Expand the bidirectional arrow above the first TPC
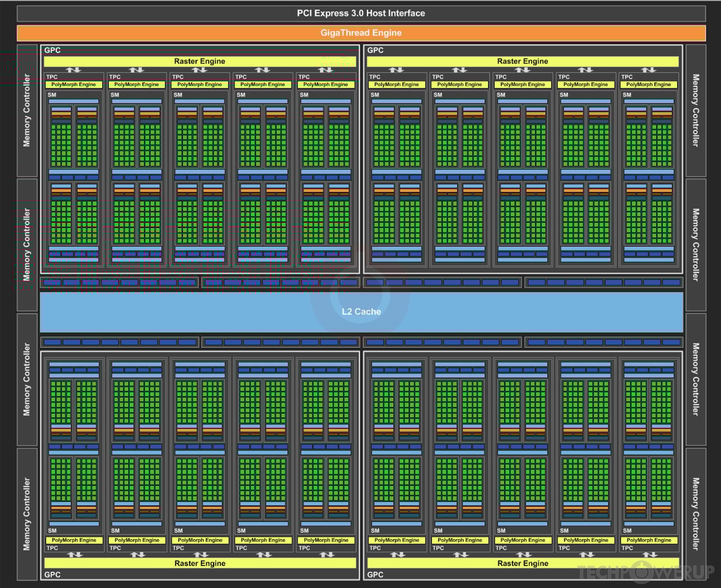 74,70
